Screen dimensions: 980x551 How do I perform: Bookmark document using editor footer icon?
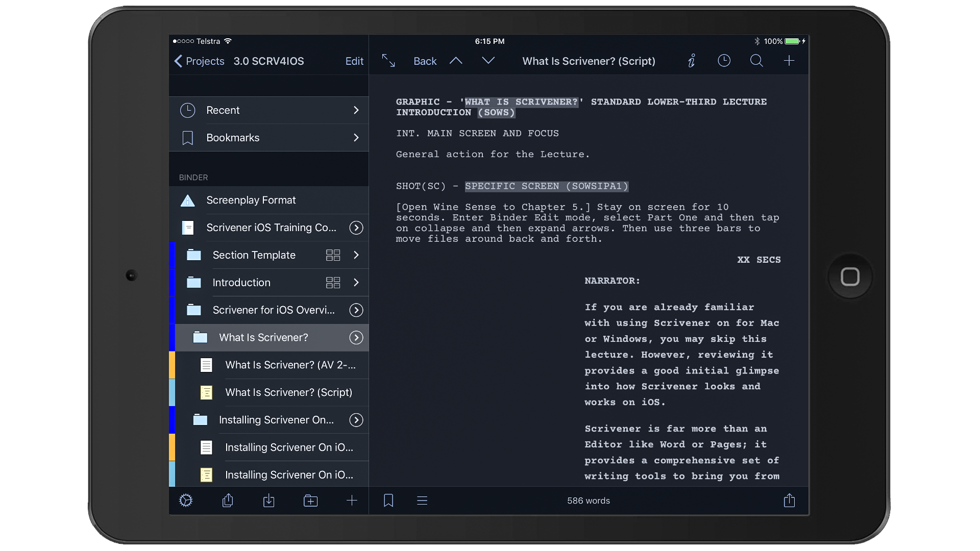coord(388,500)
